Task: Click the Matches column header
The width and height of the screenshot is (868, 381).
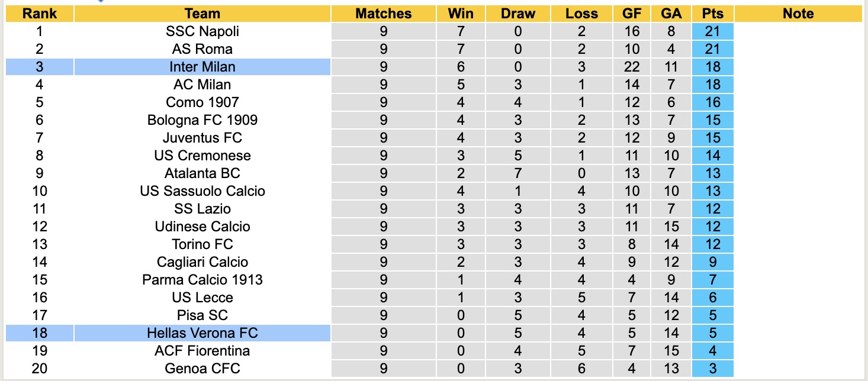Action: 383,14
